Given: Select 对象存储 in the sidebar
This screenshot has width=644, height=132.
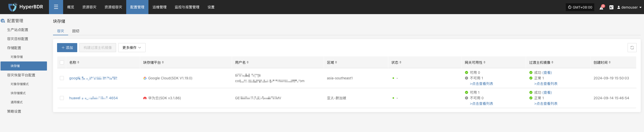Looking at the screenshot, I should point(17,57).
